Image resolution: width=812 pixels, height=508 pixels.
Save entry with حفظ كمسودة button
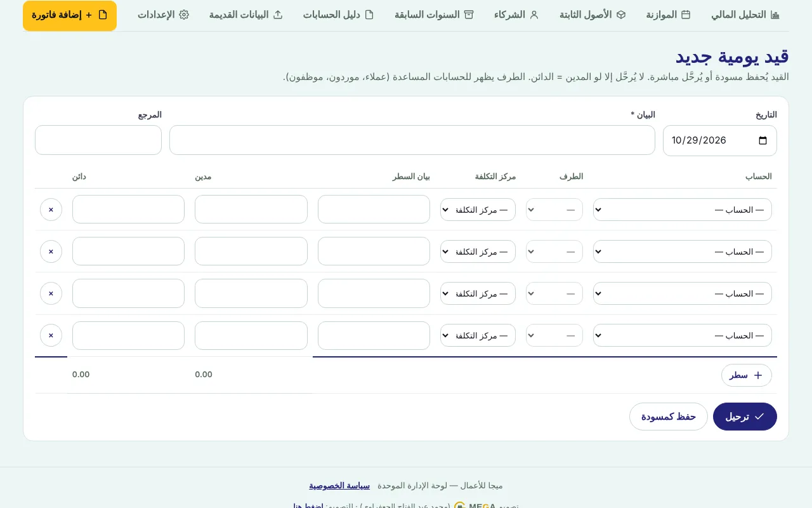point(669,417)
